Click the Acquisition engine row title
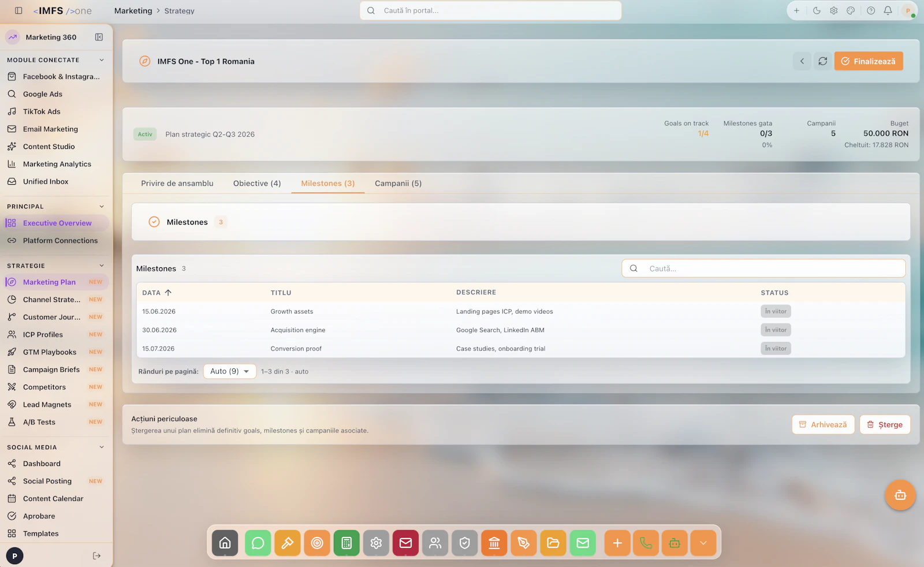 pos(298,330)
